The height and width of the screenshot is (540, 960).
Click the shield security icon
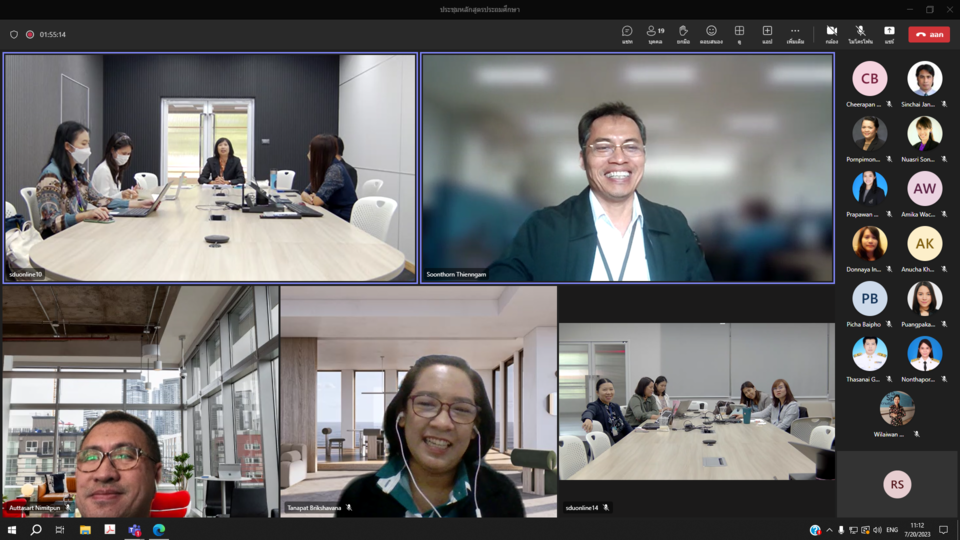coord(14,34)
